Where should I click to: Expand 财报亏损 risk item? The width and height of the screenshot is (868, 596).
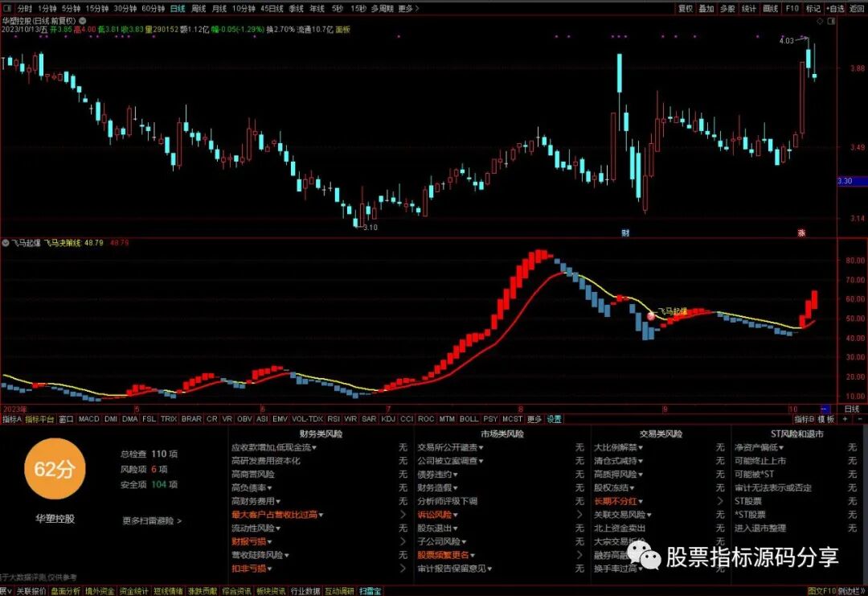(x=252, y=542)
